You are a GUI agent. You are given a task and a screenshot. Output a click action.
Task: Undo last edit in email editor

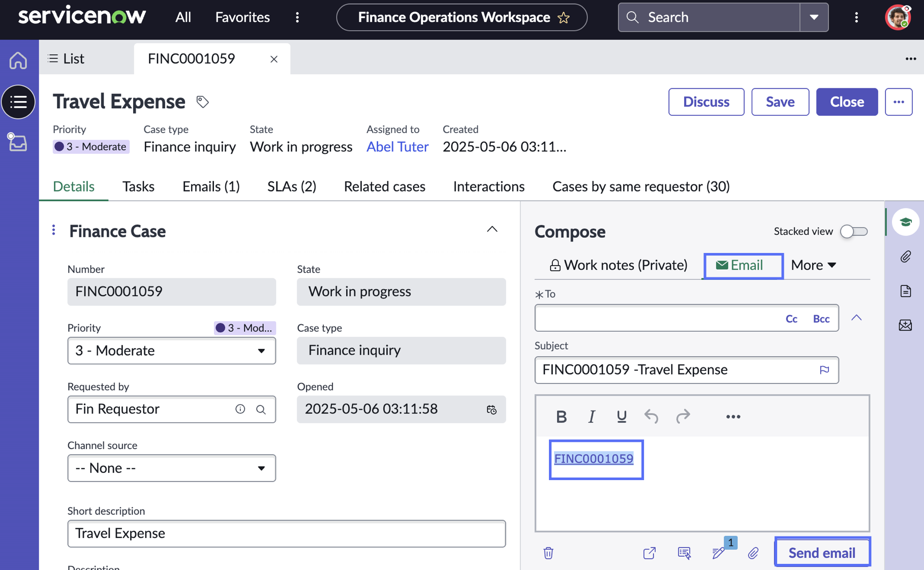[x=651, y=417]
